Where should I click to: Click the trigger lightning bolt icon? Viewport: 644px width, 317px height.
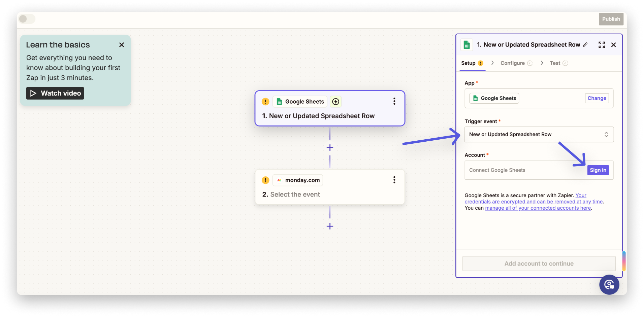pyautogui.click(x=336, y=102)
